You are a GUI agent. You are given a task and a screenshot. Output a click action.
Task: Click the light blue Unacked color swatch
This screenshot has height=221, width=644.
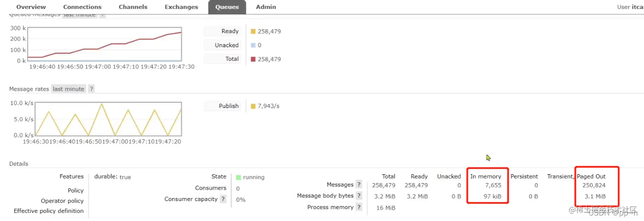click(x=253, y=45)
